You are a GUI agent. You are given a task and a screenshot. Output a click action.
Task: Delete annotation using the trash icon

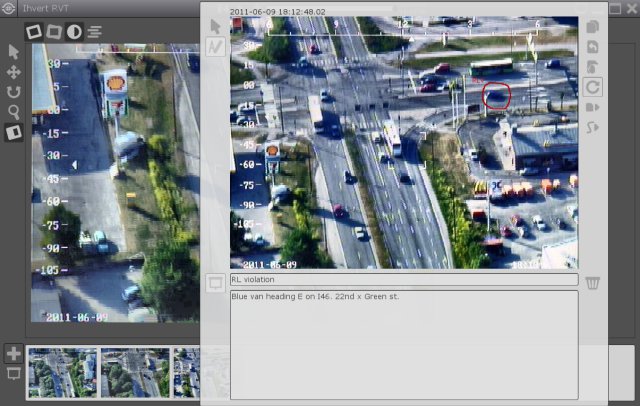pyautogui.click(x=593, y=283)
